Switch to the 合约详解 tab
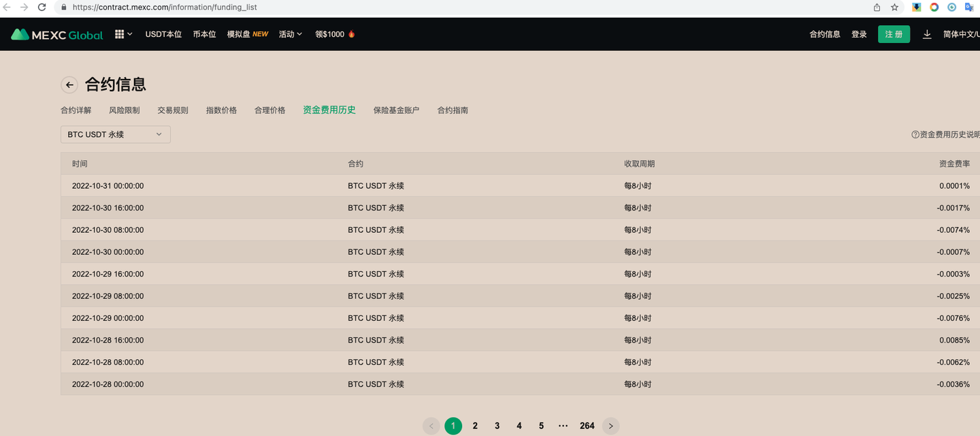This screenshot has height=436, width=980. coord(75,110)
